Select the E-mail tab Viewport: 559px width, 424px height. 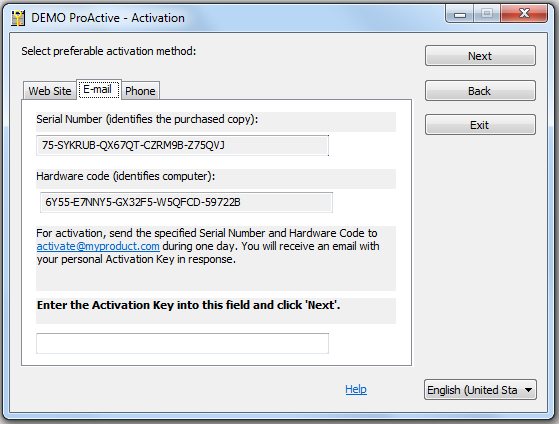[99, 89]
